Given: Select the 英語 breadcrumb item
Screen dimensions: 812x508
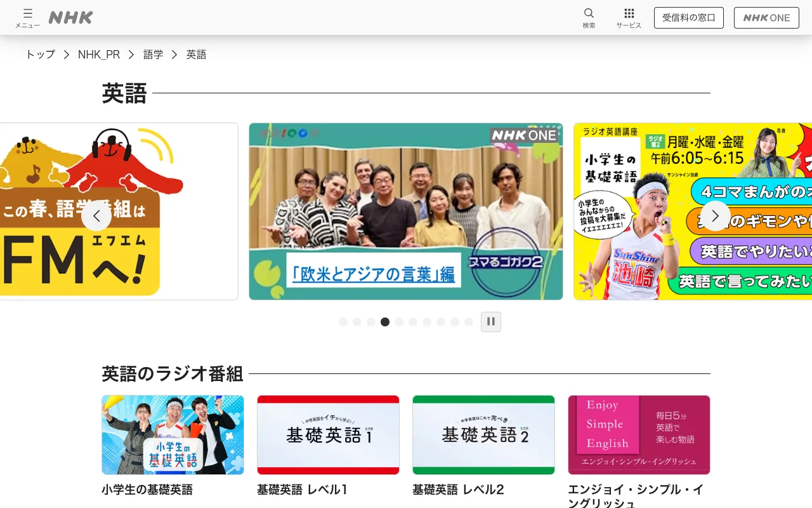Looking at the screenshot, I should pos(196,55).
